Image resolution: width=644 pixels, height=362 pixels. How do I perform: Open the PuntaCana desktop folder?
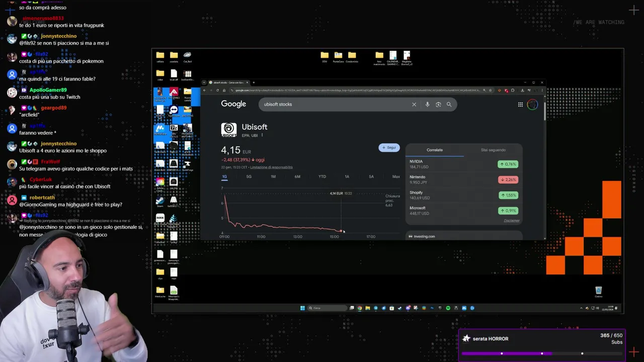point(338,57)
